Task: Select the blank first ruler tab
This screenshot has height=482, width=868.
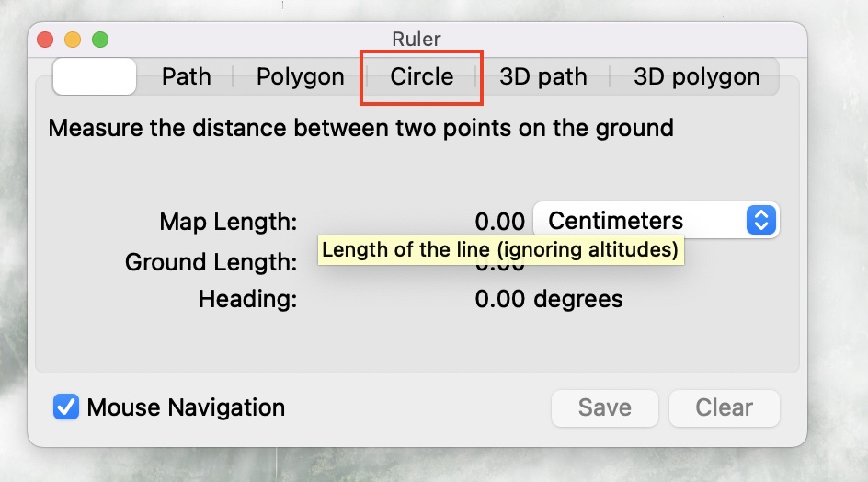Action: click(95, 76)
